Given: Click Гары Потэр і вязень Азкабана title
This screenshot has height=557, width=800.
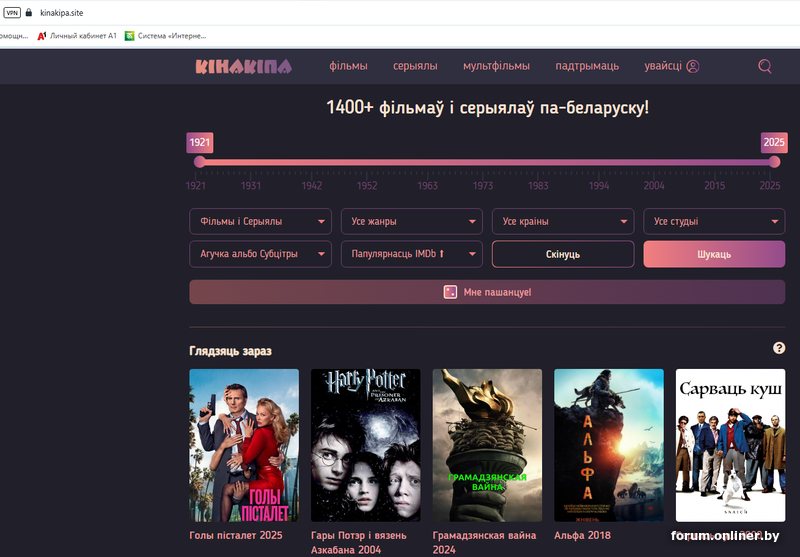Looking at the screenshot, I should click(359, 543).
